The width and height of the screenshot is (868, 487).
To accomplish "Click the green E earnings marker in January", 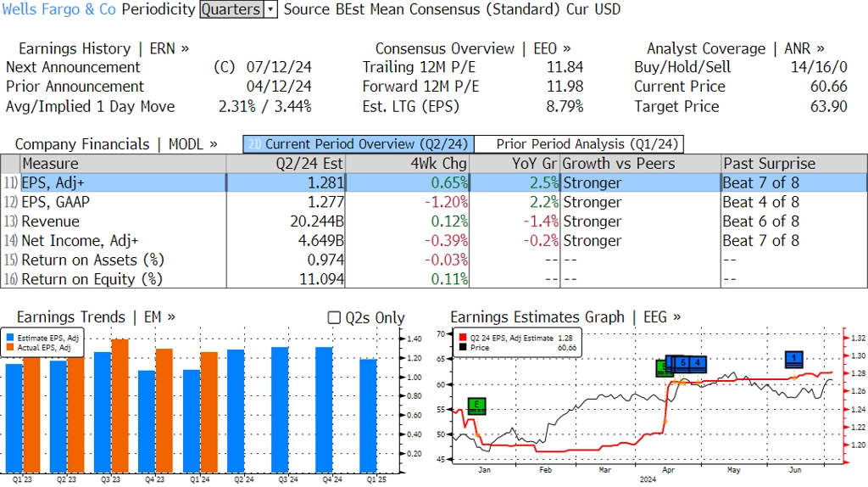I will [477, 406].
